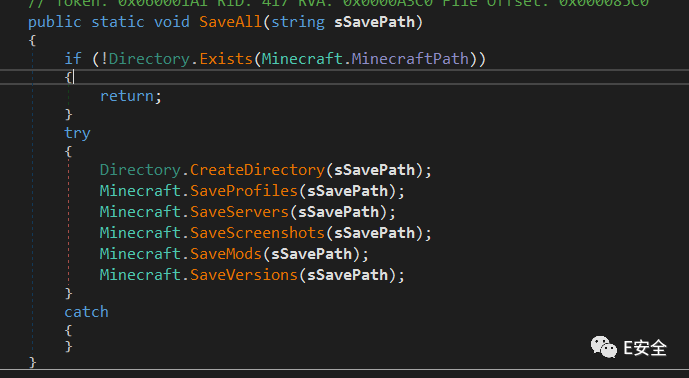Select the CreateDirectory method call
Screen dimensions: 689x378
tap(257, 170)
